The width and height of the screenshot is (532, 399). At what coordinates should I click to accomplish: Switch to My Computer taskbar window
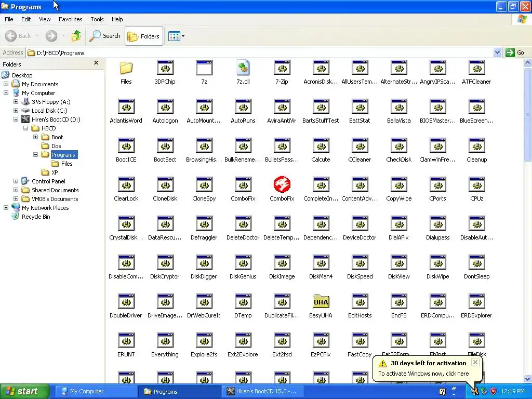(x=96, y=391)
